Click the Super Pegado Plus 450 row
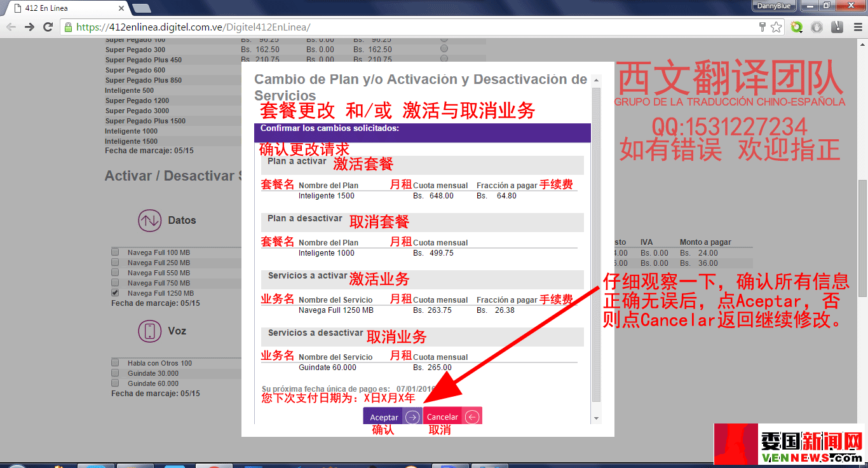 295,60
